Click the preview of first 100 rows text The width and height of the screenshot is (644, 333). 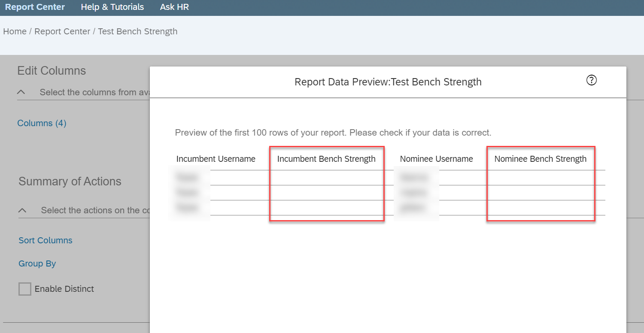pos(333,133)
